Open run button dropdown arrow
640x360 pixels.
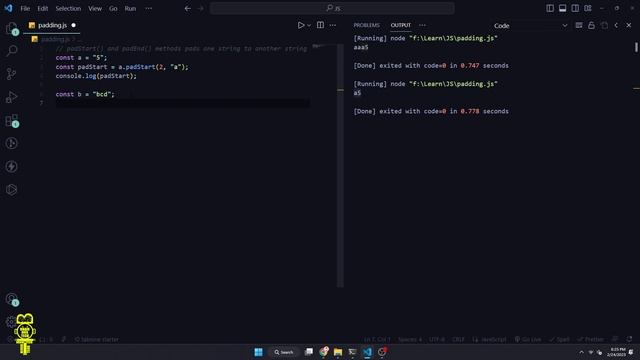click(x=309, y=25)
